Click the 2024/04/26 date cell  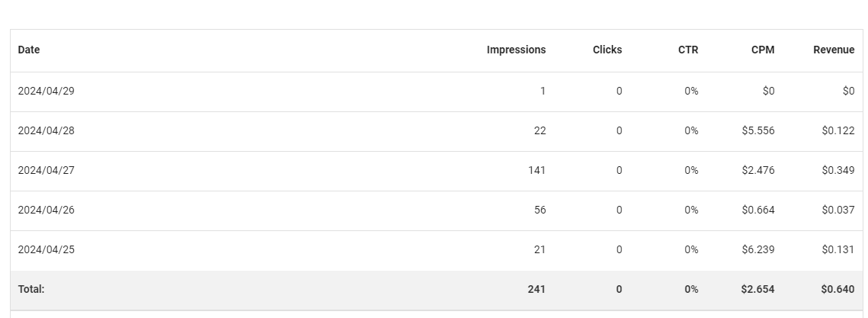coord(46,210)
